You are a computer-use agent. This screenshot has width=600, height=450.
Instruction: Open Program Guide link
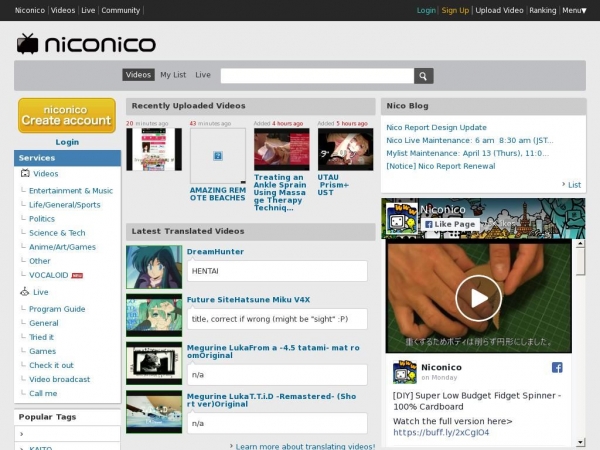pyautogui.click(x=57, y=309)
